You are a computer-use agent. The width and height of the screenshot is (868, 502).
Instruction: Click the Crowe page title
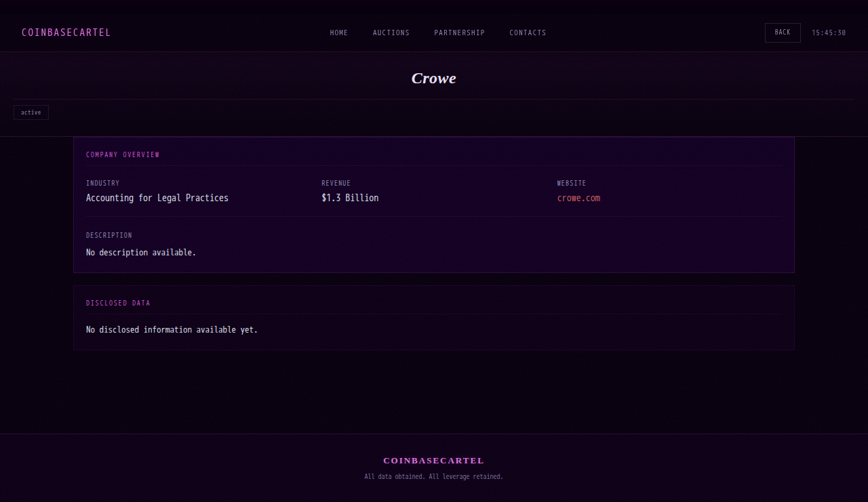tap(434, 78)
